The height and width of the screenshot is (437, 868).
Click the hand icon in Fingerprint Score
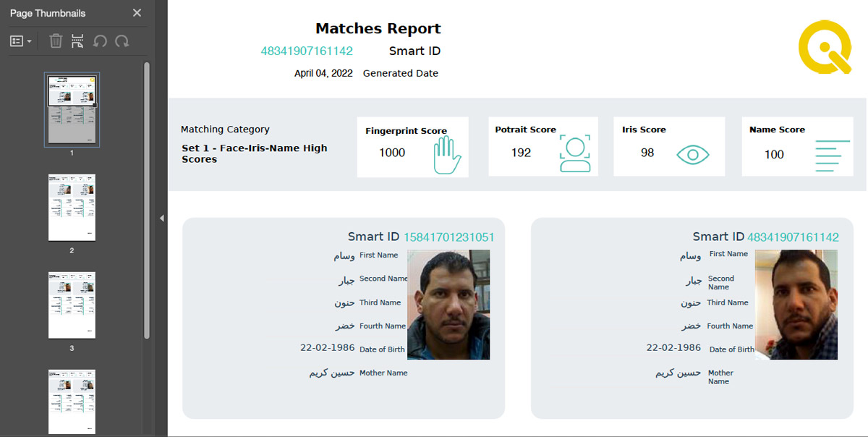click(447, 156)
